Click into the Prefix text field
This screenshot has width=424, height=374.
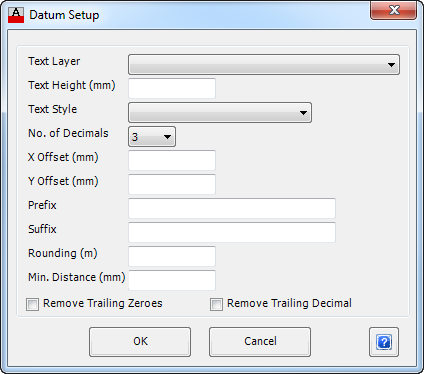pos(232,208)
